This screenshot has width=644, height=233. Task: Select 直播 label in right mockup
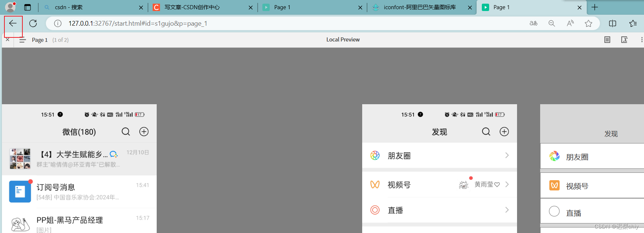tap(574, 213)
